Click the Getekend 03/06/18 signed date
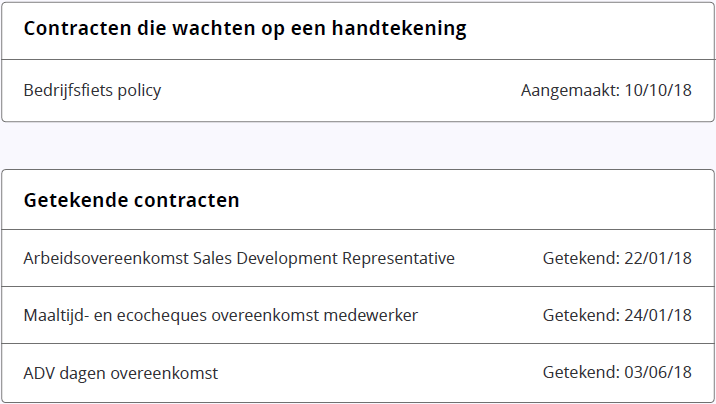 pyautogui.click(x=617, y=373)
